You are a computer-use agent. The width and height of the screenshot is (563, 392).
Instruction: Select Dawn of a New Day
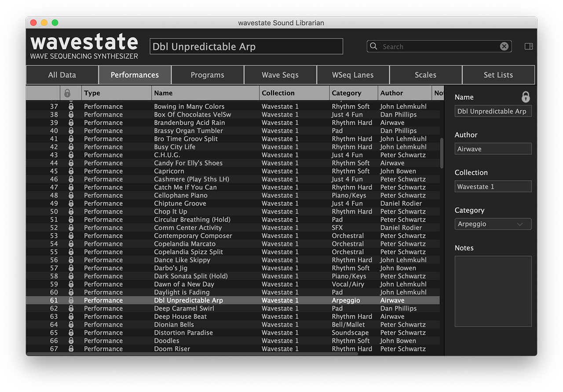pyautogui.click(x=233, y=284)
